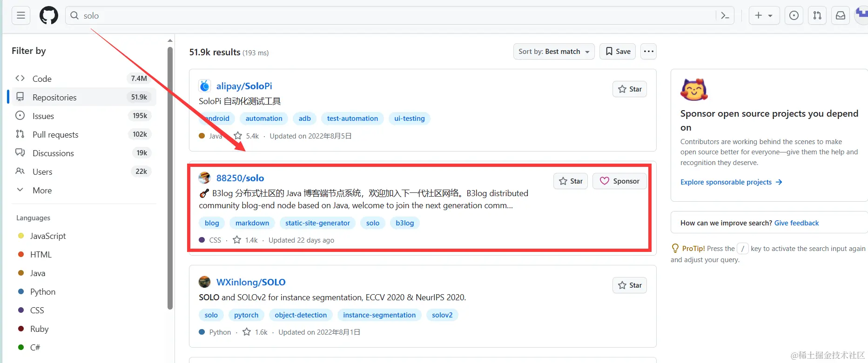Go to GitHub homepage via logo
Screen dimensions: 868x363
coord(49,15)
